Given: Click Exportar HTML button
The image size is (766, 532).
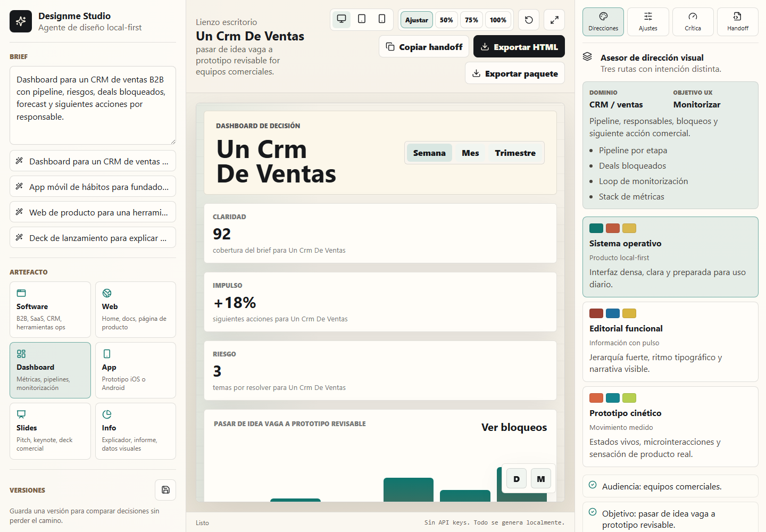Looking at the screenshot, I should 519,47.
